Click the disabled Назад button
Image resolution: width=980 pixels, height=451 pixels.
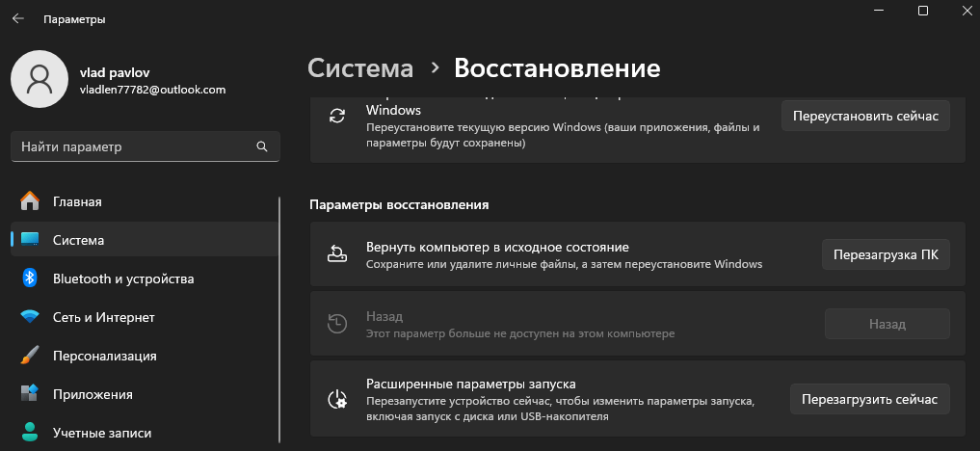click(x=887, y=324)
